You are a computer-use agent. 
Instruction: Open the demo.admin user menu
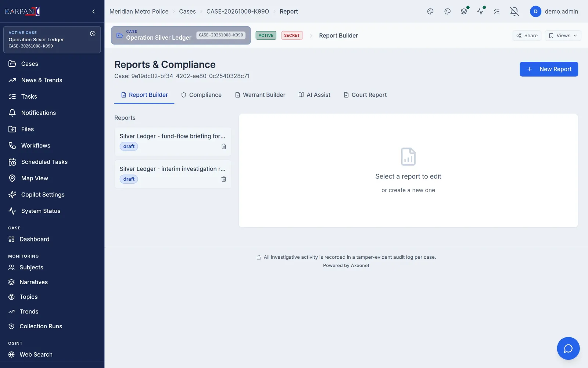[554, 11]
